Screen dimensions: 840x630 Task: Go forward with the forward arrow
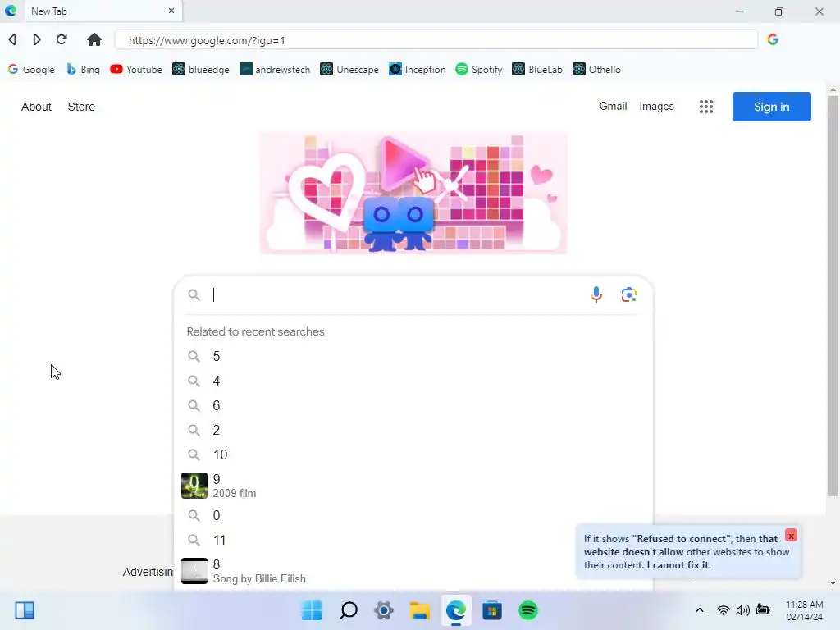click(37, 39)
